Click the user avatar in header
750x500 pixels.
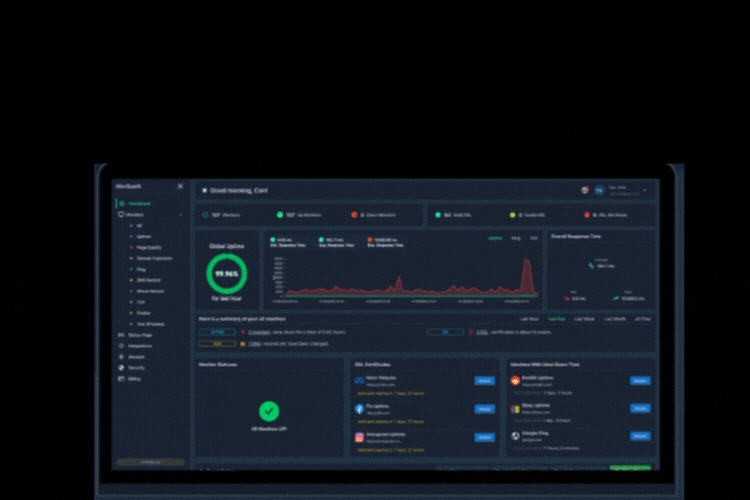(599, 190)
